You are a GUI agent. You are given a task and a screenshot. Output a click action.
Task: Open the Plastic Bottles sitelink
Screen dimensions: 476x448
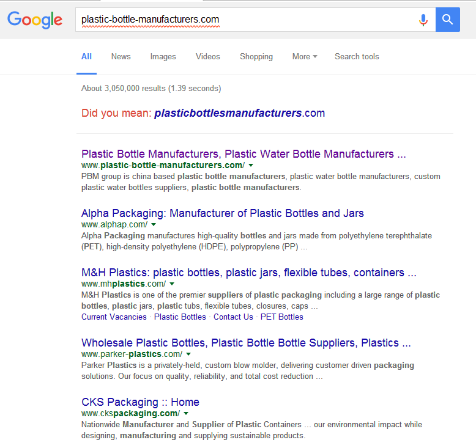[180, 317]
